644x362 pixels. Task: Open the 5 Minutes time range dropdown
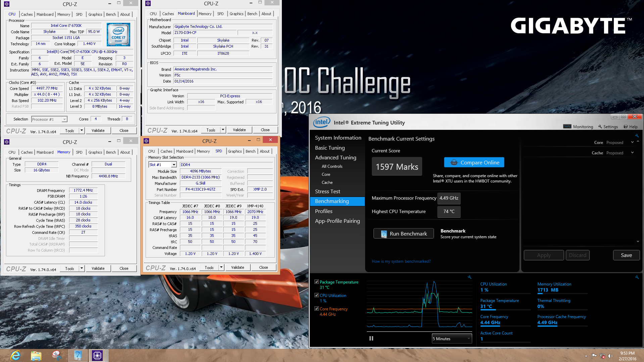coord(452,339)
